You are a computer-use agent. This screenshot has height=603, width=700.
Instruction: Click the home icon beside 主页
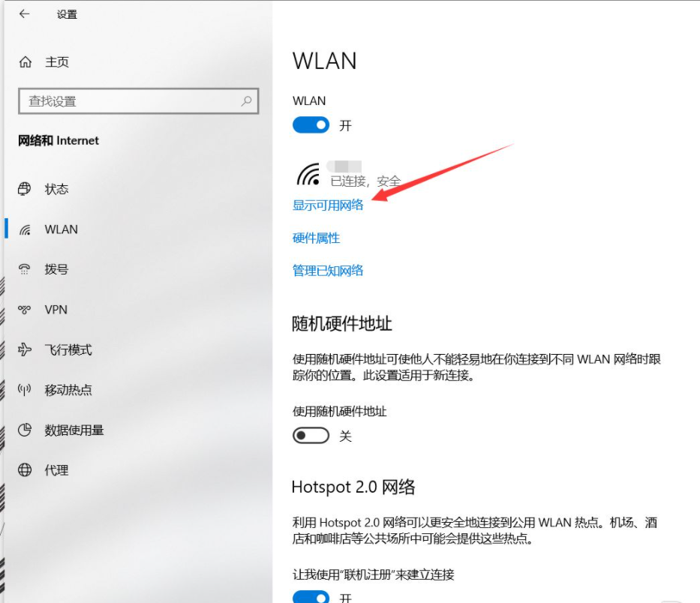click(26, 61)
